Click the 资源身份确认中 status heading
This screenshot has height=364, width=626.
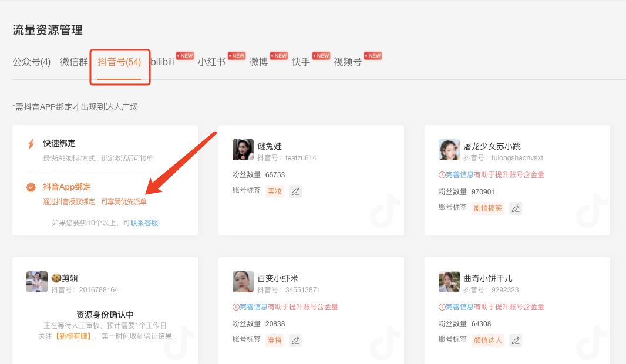coord(105,315)
